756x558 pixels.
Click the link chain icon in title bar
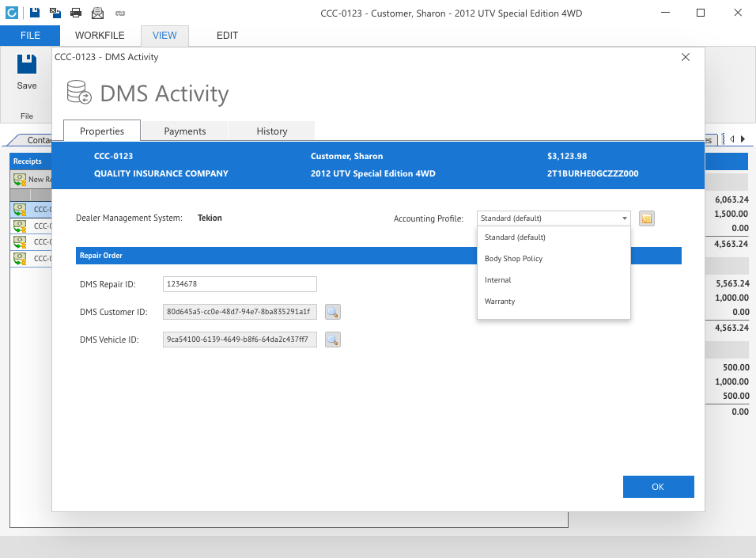coord(120,13)
